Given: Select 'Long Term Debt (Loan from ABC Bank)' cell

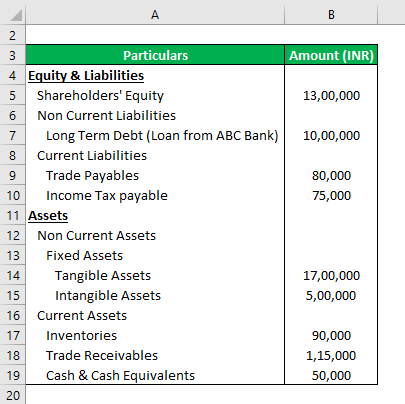Looking at the screenshot, I should (x=155, y=135).
